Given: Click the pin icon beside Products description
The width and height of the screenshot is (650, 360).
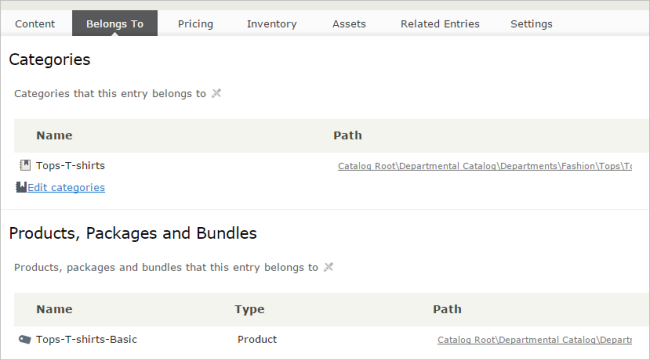Looking at the screenshot, I should (328, 267).
